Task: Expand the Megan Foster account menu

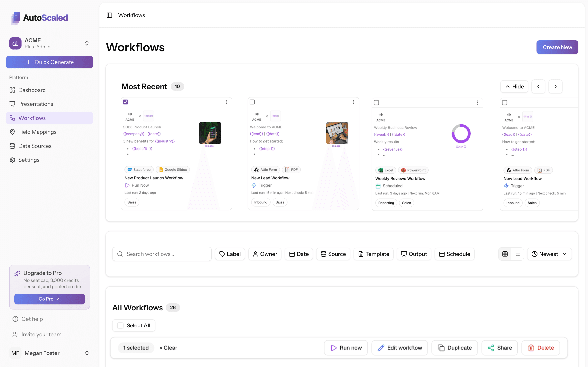Action: tap(87, 353)
